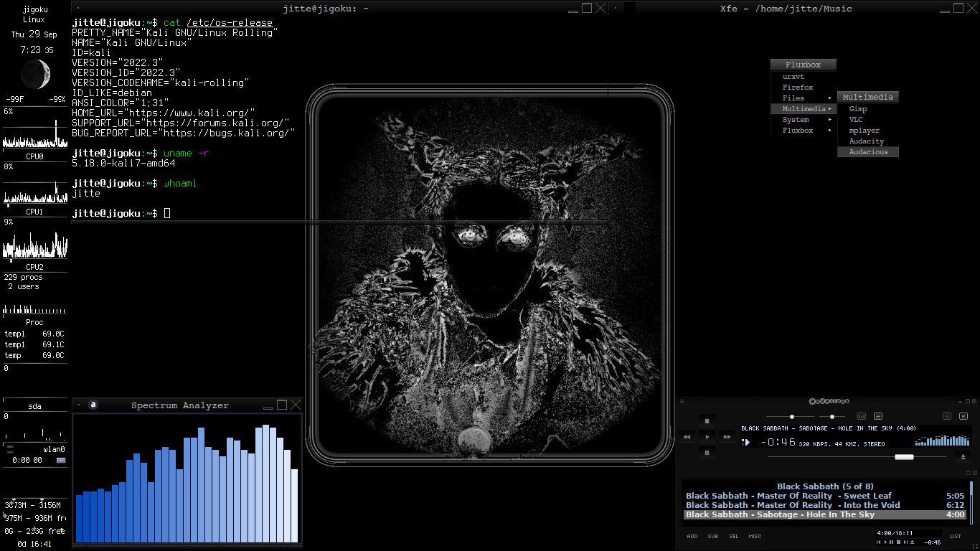This screenshot has width=980, height=551.
Task: Click the moon phase icon in gkrellm
Action: click(35, 73)
